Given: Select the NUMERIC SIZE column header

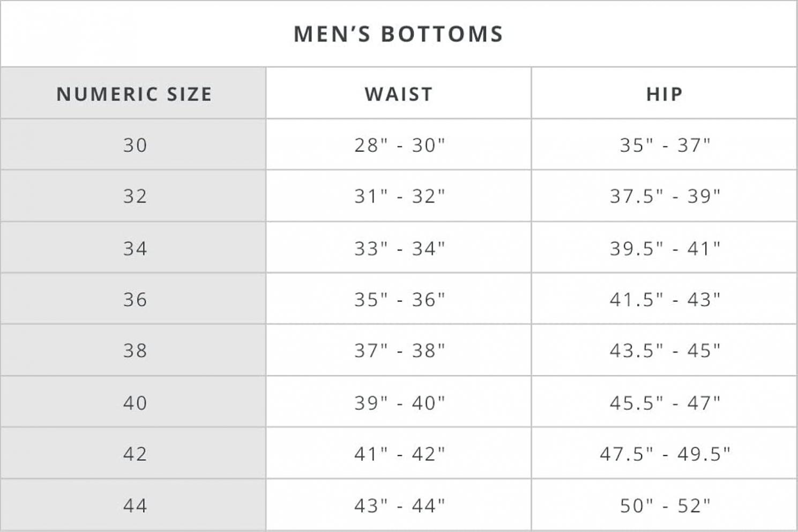Looking at the screenshot, I should [x=134, y=94].
